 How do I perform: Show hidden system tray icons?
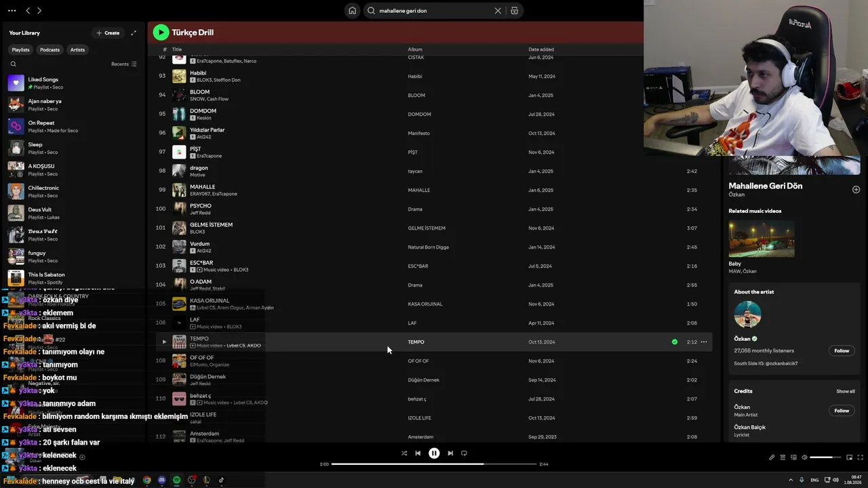coord(791,480)
